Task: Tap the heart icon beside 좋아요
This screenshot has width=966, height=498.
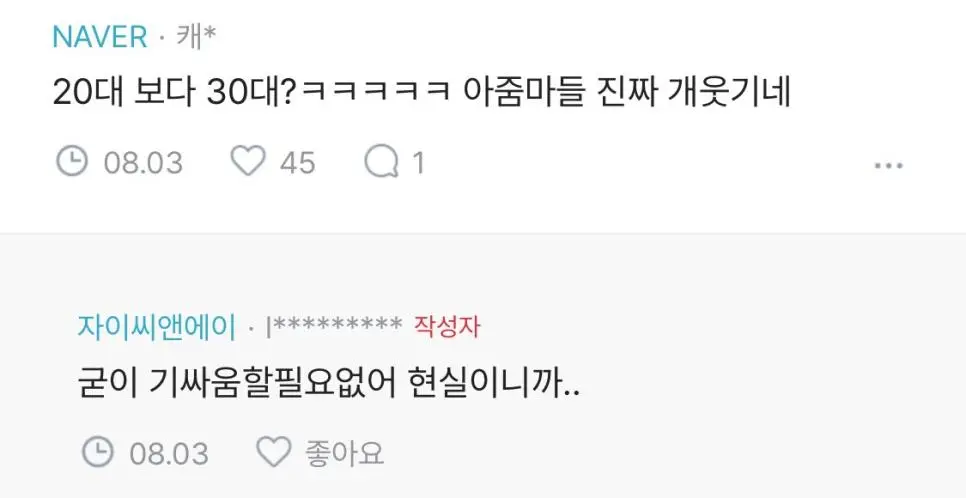Action: (273, 454)
